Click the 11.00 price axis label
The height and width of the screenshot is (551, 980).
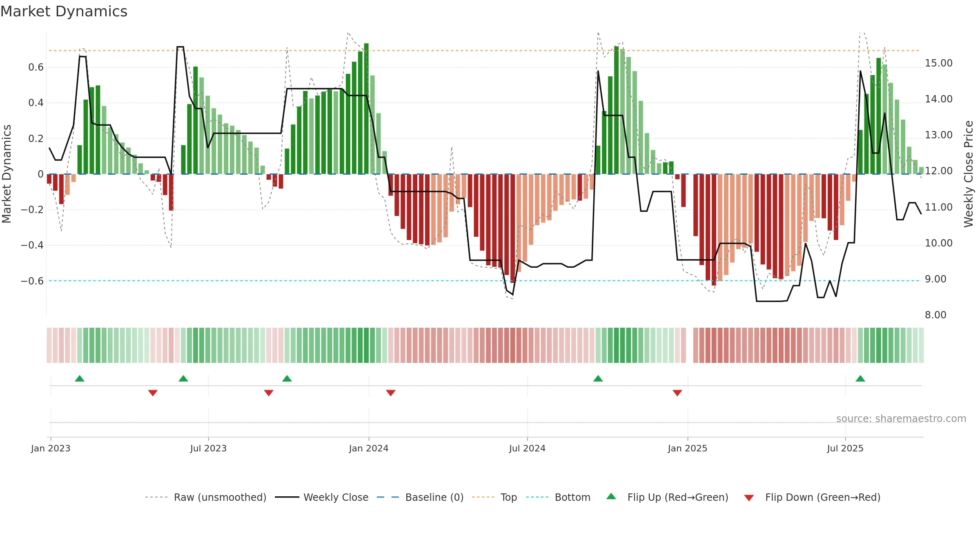point(939,207)
